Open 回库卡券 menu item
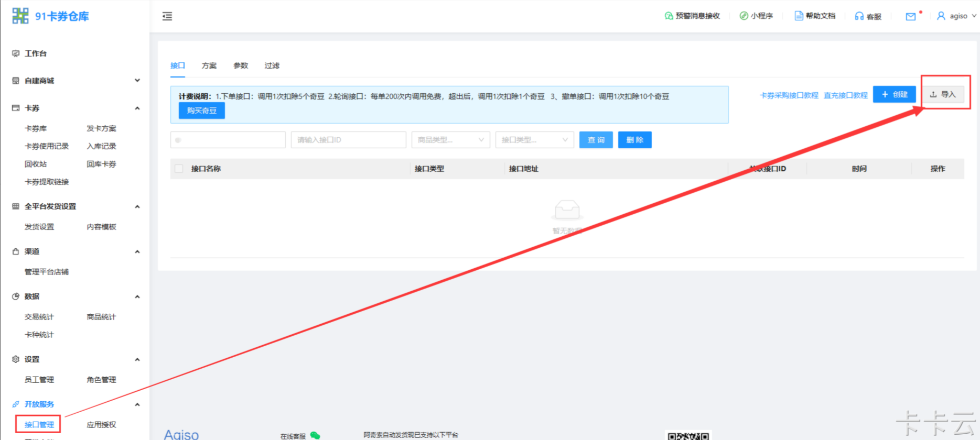This screenshot has width=980, height=440. pos(102,164)
